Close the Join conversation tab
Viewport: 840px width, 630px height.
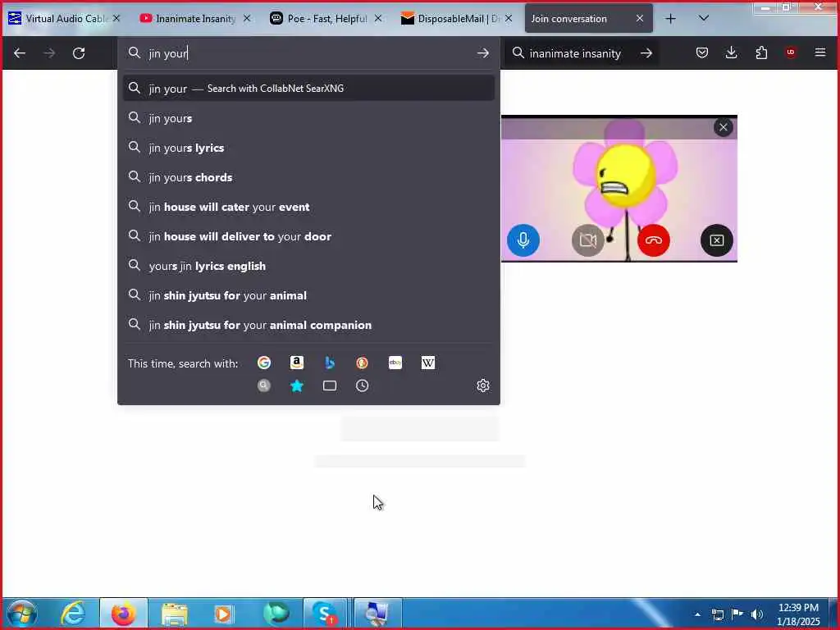point(640,18)
